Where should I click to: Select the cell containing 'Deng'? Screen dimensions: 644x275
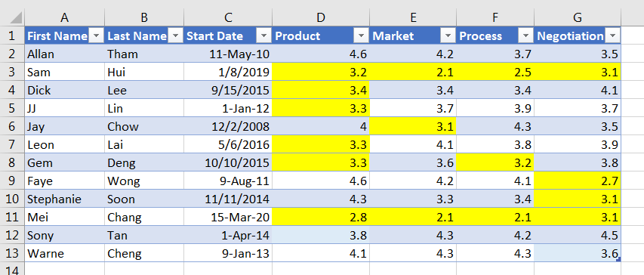[x=144, y=162]
